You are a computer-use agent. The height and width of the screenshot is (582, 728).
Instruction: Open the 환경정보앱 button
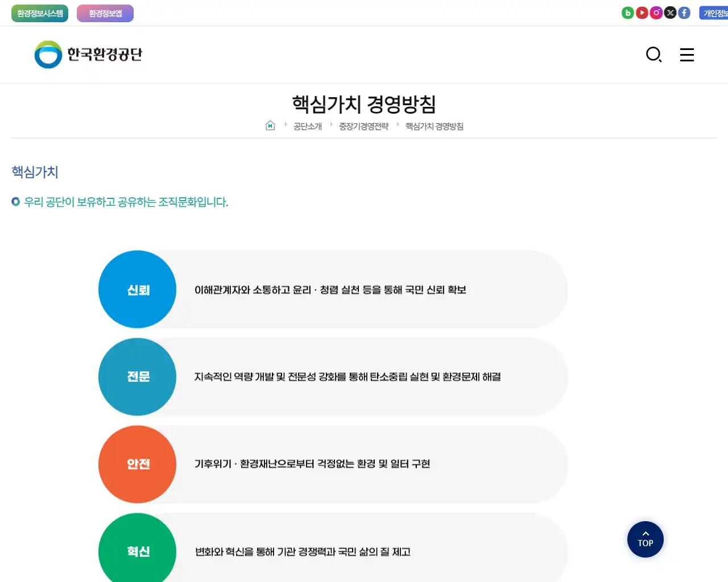[105, 12]
